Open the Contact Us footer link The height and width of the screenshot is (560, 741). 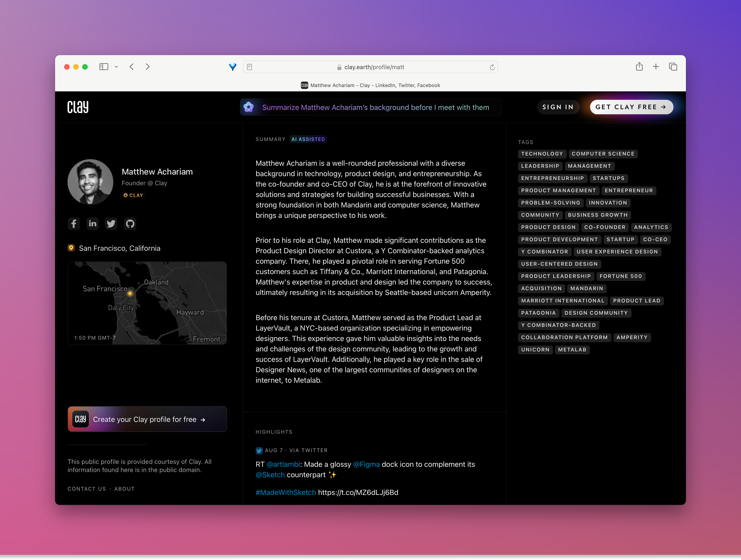87,489
